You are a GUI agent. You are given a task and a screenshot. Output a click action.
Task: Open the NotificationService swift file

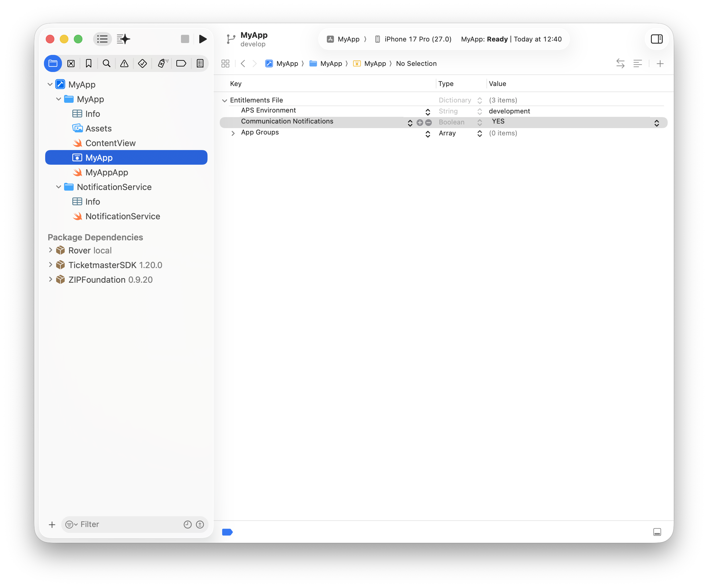tap(126, 216)
